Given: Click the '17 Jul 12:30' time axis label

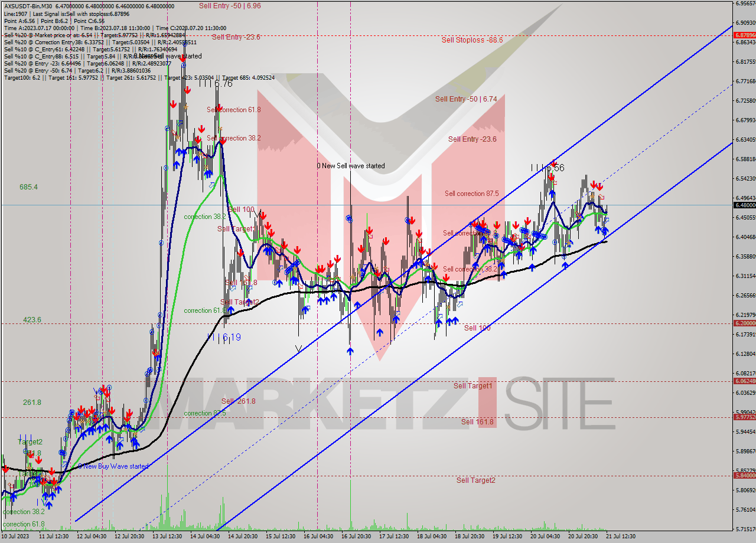Looking at the screenshot, I should 394,537.
